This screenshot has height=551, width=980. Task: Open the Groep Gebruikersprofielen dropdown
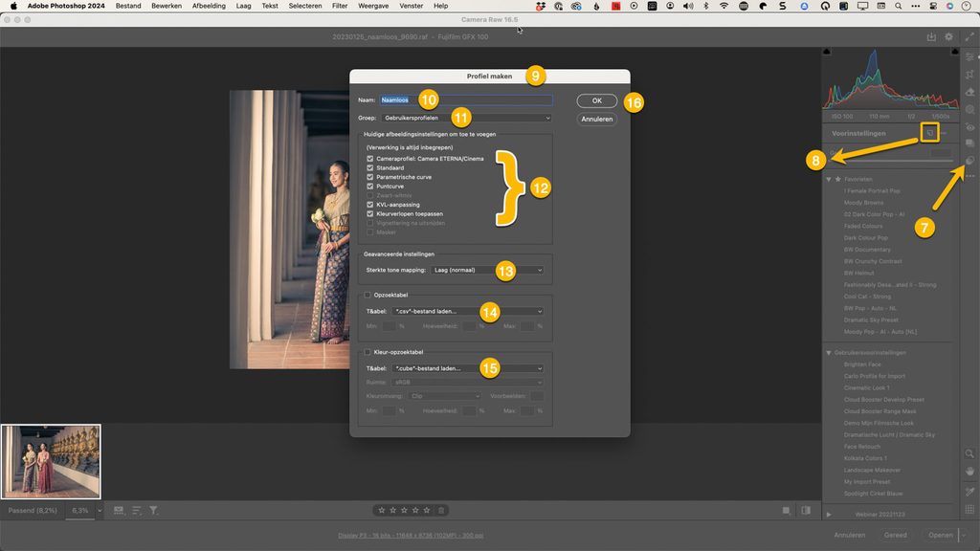click(466, 118)
